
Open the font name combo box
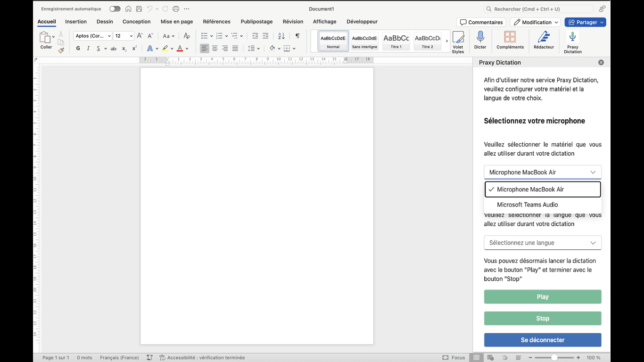click(x=93, y=36)
